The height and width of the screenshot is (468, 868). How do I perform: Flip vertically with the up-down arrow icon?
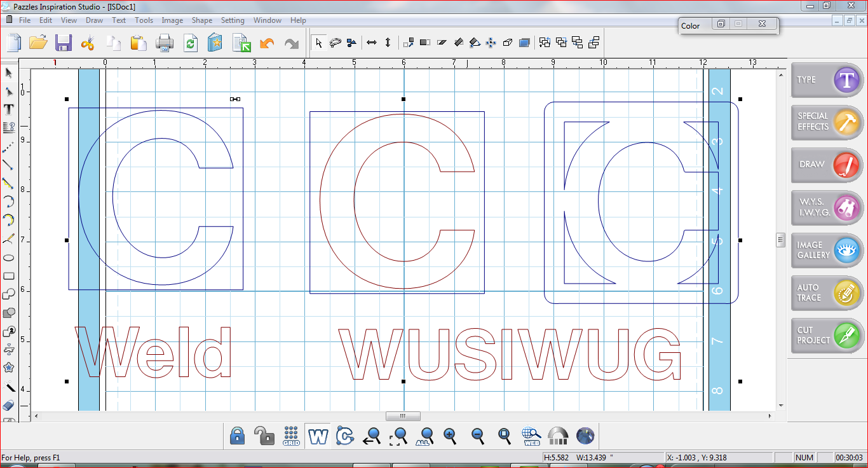[x=388, y=43]
